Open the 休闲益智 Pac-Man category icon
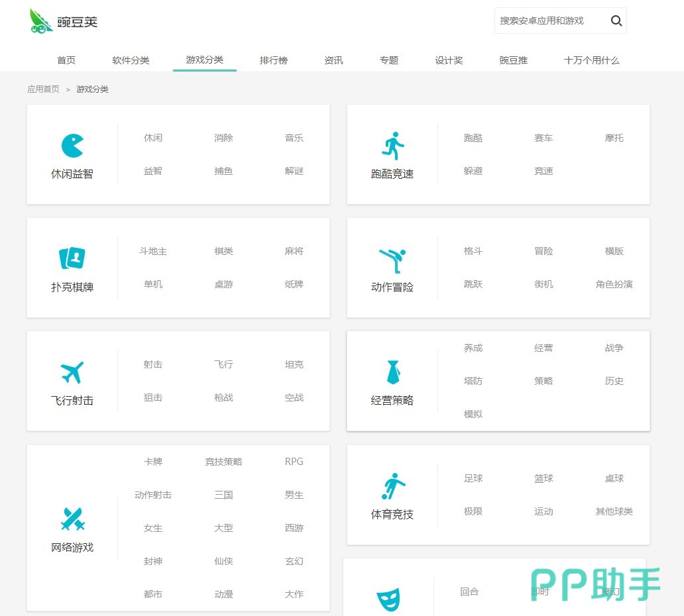Viewport: 684px width, 616px height. pos(72,146)
